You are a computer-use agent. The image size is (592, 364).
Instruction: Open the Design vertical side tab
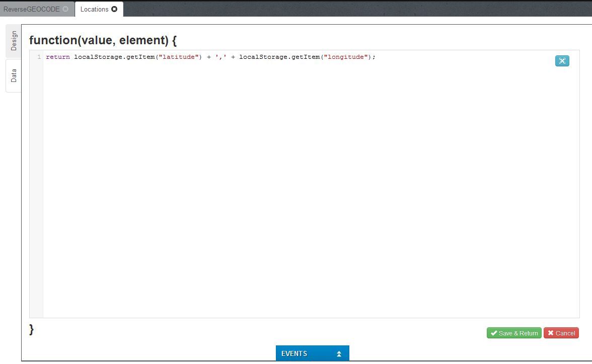pos(14,41)
